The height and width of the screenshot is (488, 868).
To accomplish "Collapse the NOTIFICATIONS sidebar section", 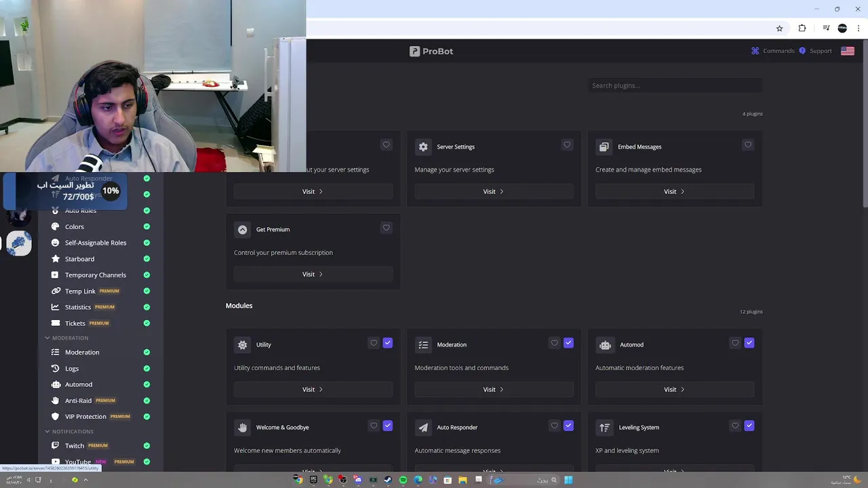I will coord(69,431).
